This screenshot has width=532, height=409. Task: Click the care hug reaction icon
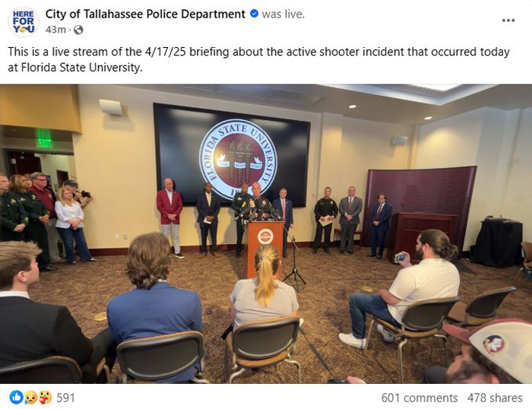[45, 397]
